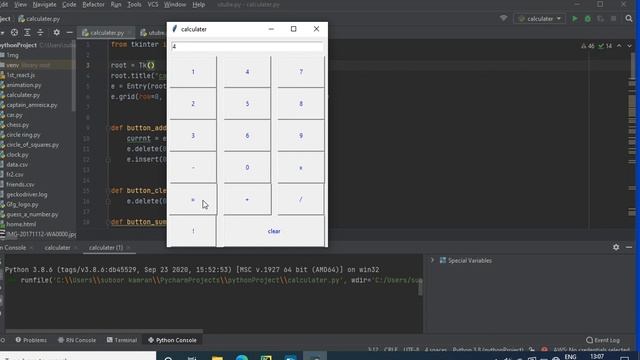Select data.csv in the project tree

click(17, 165)
